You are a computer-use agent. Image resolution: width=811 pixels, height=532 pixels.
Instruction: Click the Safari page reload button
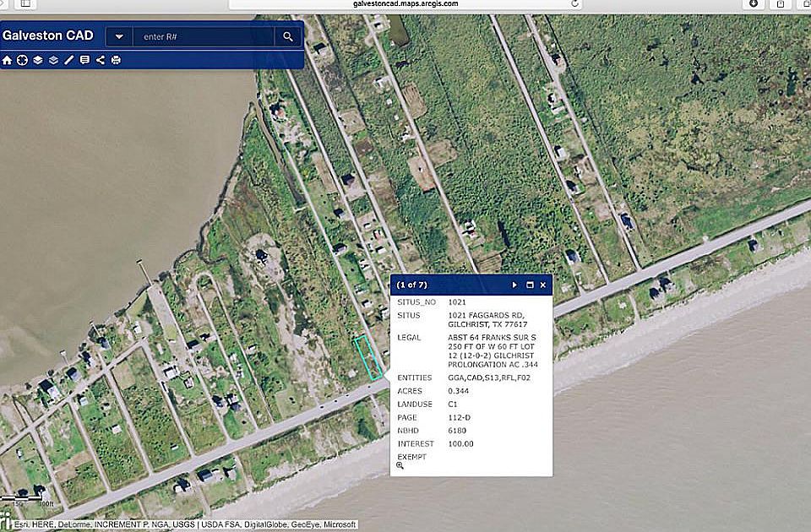pos(574,3)
